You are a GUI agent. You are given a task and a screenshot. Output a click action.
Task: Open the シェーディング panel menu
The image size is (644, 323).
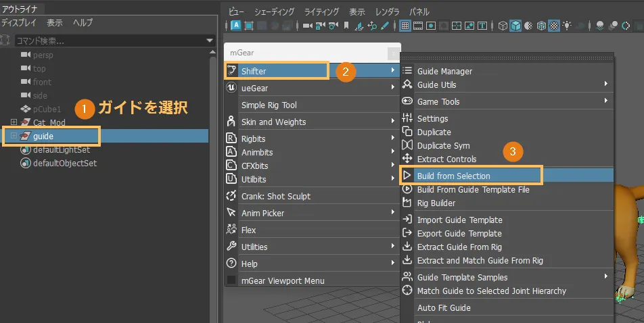pyautogui.click(x=274, y=11)
